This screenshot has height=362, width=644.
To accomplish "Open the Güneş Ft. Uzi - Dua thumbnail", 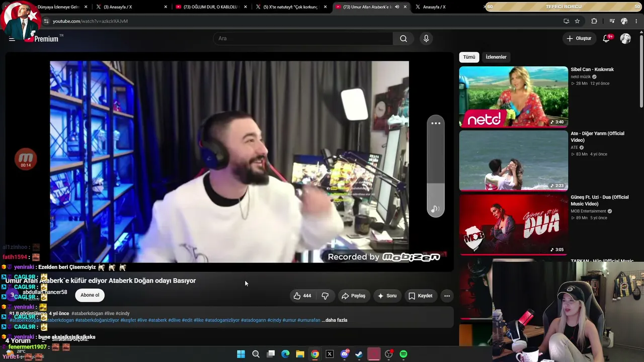I will pos(513,225).
